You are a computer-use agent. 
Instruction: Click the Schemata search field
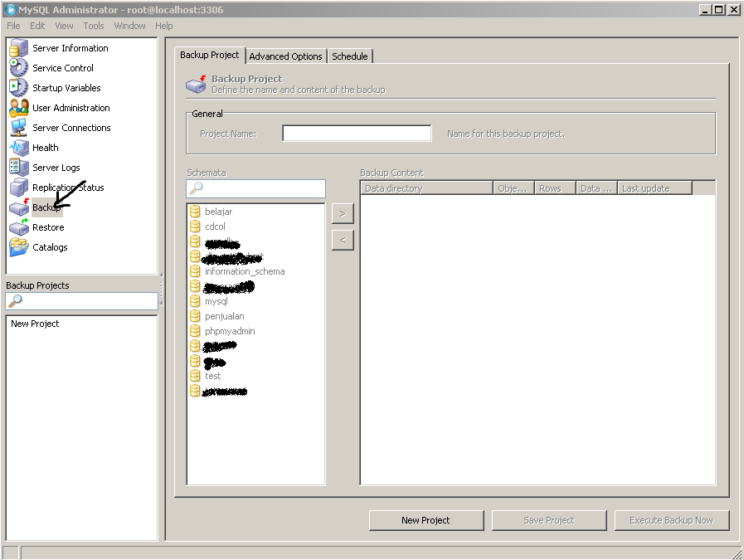click(x=255, y=188)
